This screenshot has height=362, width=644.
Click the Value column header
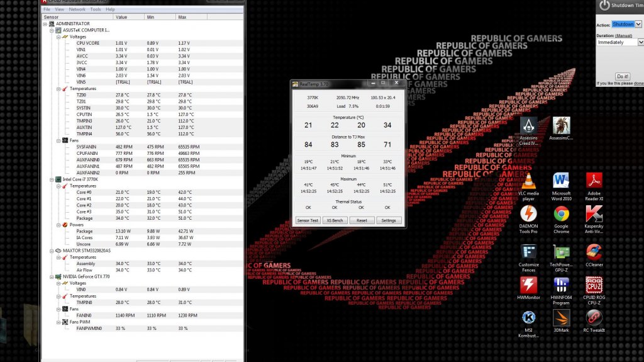coord(128,17)
